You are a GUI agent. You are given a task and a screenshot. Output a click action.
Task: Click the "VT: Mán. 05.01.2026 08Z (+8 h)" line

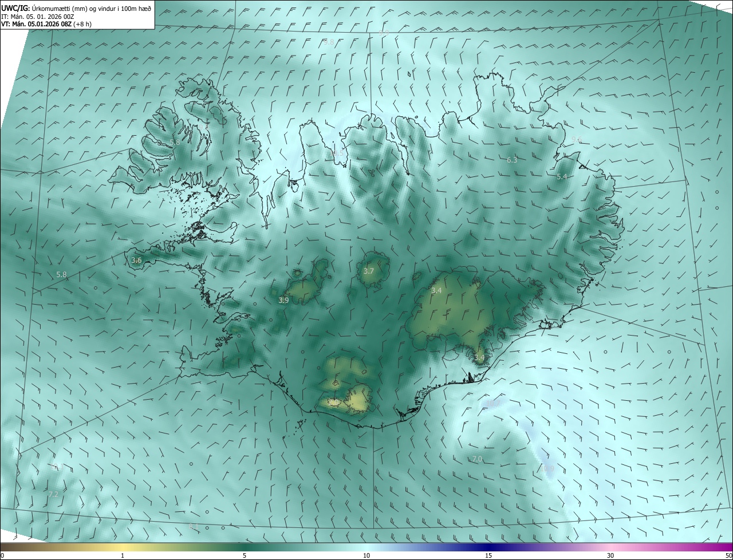click(46, 24)
